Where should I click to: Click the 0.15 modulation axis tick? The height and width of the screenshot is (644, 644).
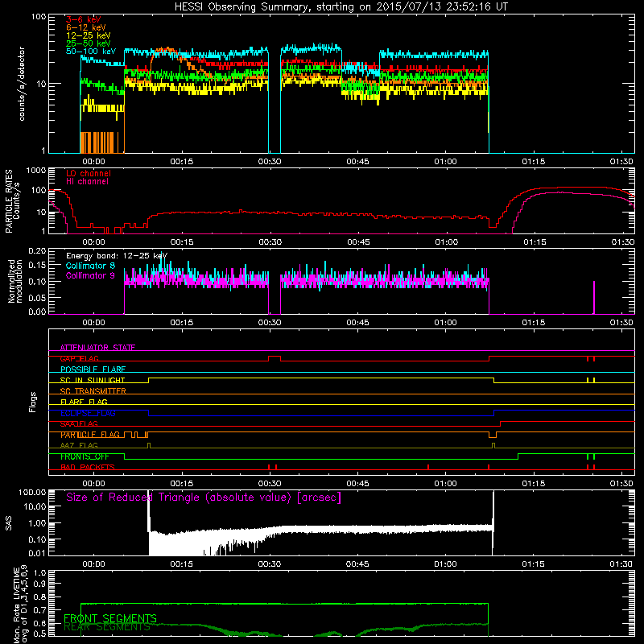pos(37,266)
